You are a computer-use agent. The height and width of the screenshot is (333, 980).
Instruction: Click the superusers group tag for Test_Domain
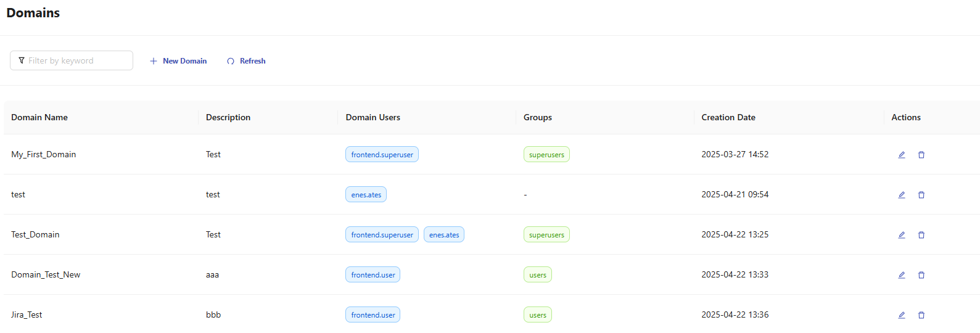coord(546,235)
